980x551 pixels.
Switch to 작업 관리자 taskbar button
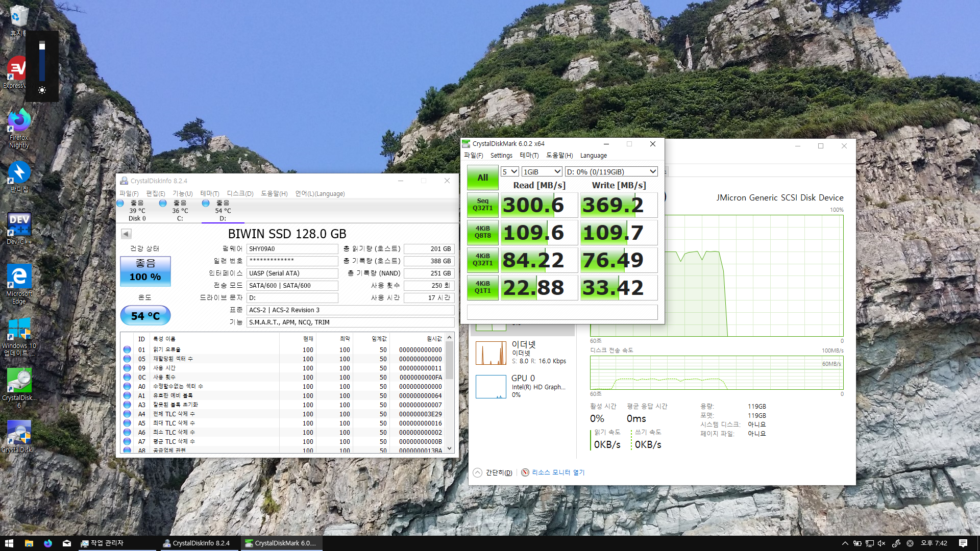pyautogui.click(x=116, y=543)
